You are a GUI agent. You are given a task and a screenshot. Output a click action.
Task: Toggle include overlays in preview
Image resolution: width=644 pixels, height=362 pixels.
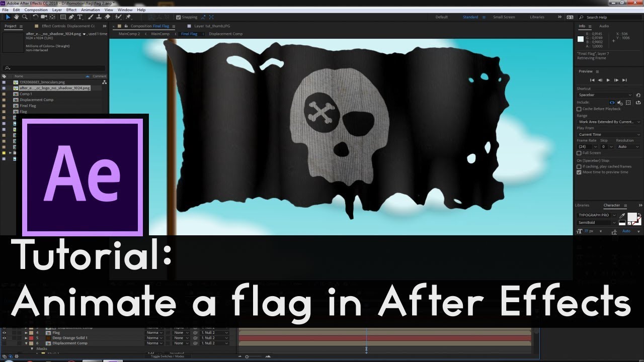[628, 103]
